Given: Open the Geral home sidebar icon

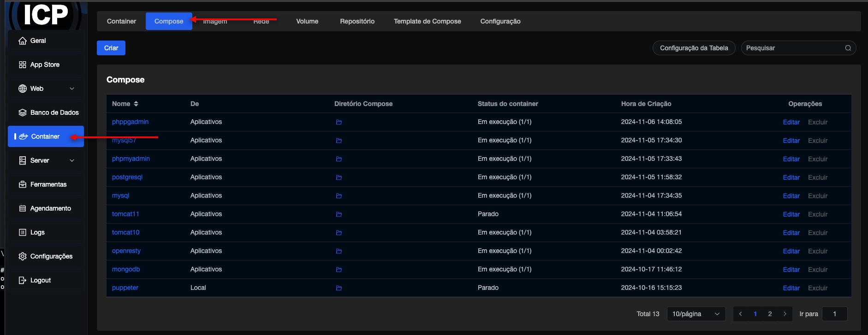Looking at the screenshot, I should 22,41.
